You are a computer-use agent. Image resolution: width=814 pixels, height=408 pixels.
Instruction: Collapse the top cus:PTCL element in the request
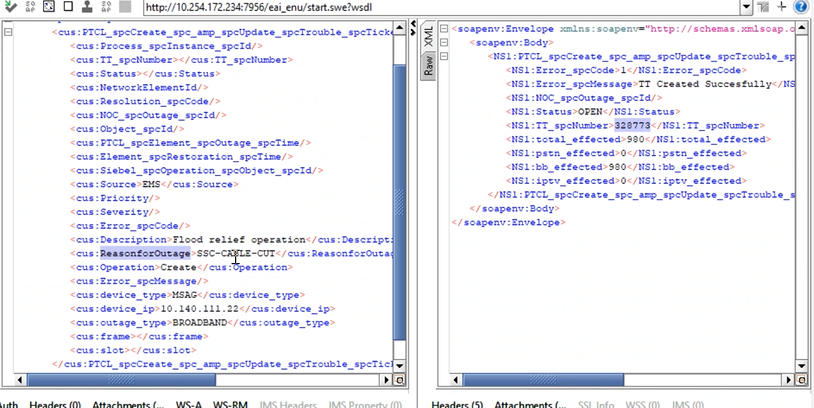[10, 31]
